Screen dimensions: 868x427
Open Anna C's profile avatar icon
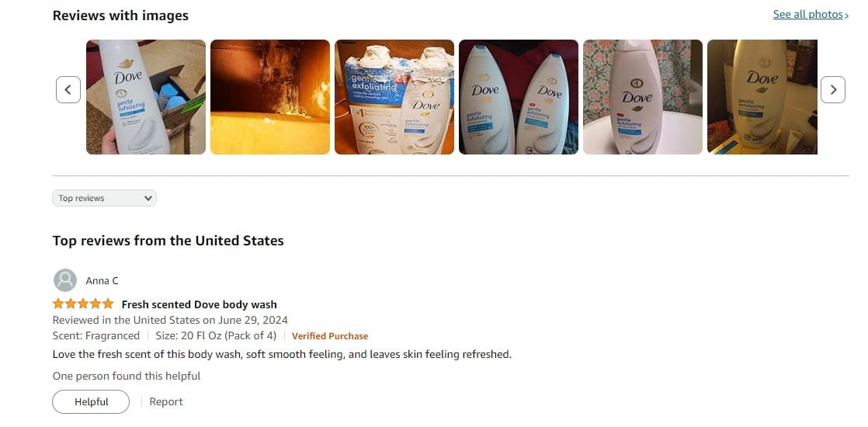(x=64, y=280)
